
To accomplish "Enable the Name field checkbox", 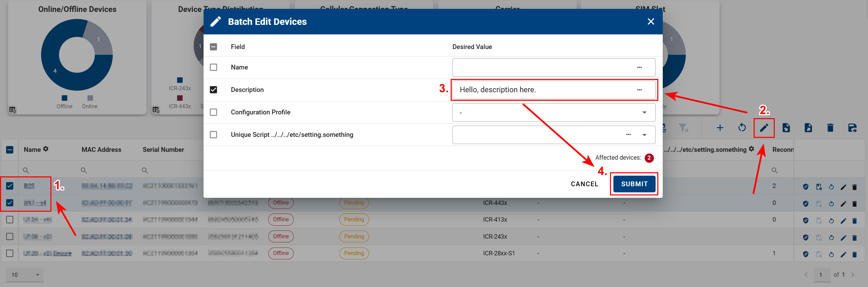I will click(x=213, y=67).
